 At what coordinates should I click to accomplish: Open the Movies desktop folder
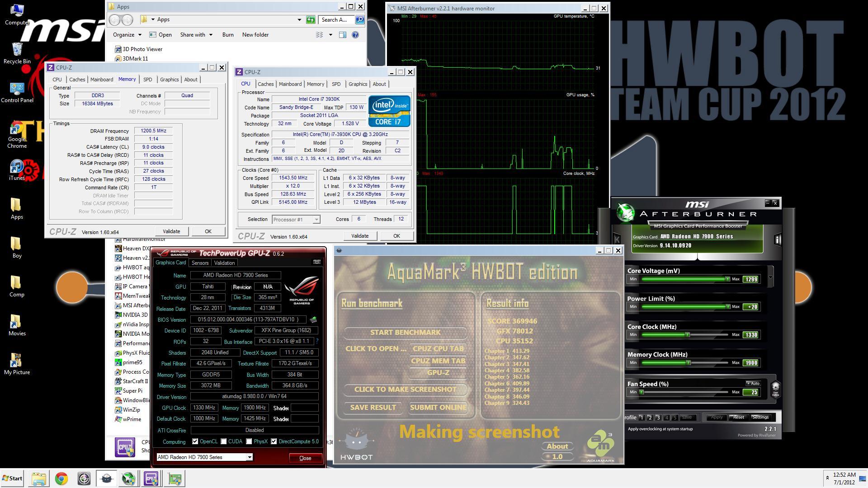[x=17, y=325]
